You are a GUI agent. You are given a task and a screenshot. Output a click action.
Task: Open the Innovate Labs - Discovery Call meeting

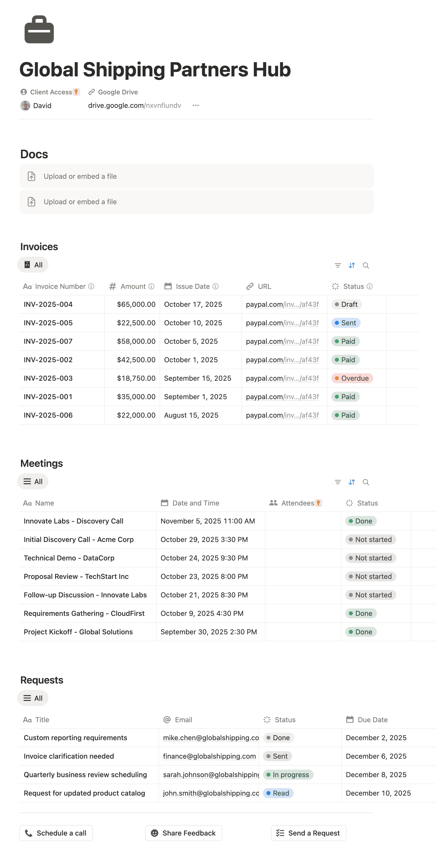[73, 521]
